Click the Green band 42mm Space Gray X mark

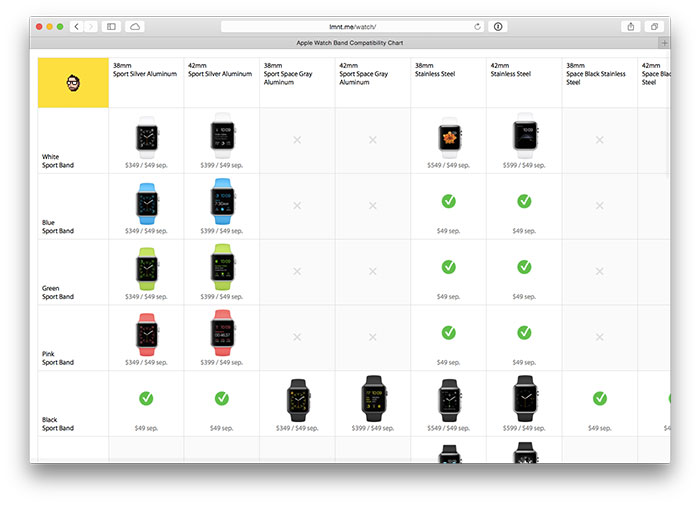click(373, 271)
